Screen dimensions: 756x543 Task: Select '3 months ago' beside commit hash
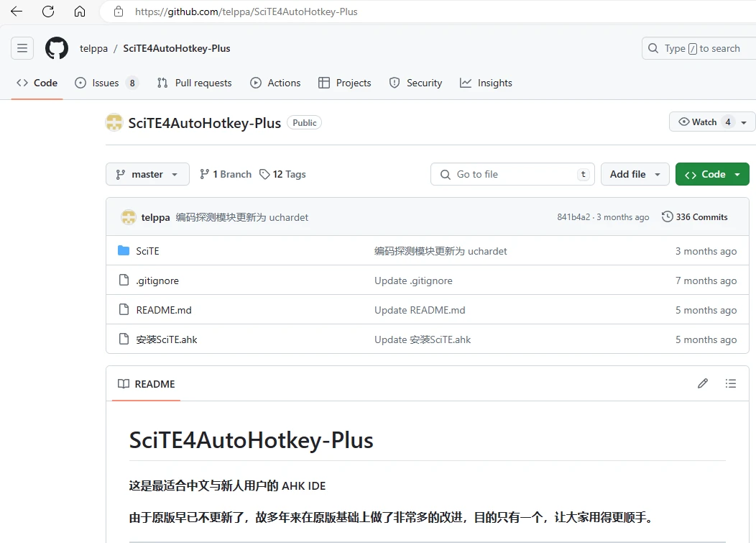623,217
